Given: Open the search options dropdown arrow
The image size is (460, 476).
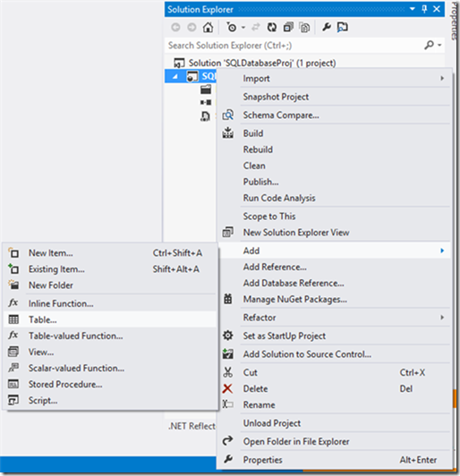Looking at the screenshot, I should pos(439,46).
